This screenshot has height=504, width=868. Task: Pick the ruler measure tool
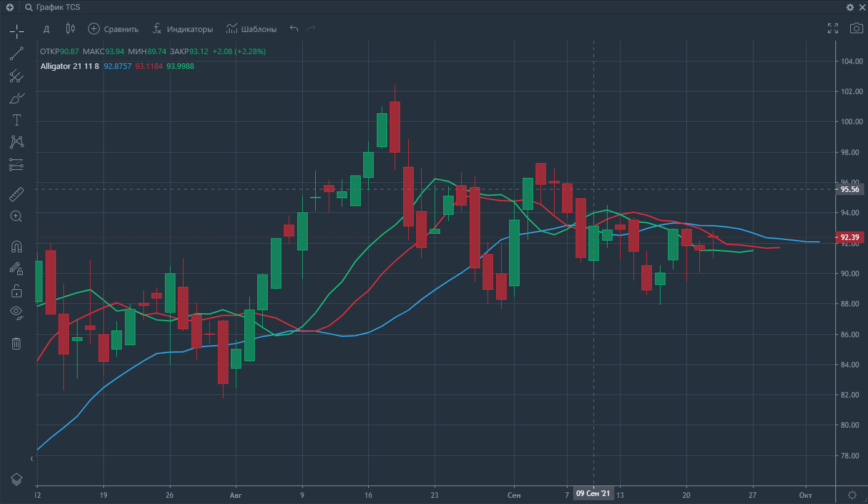[17, 195]
